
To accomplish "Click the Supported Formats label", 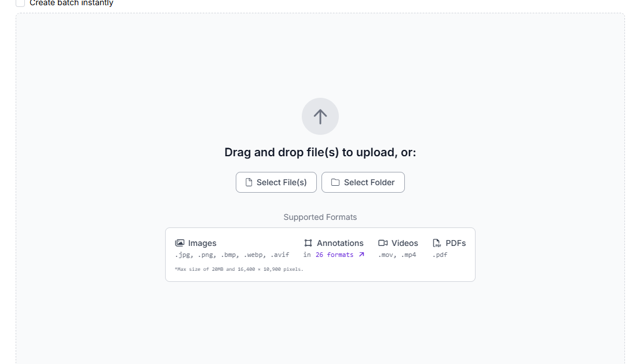I will (320, 217).
